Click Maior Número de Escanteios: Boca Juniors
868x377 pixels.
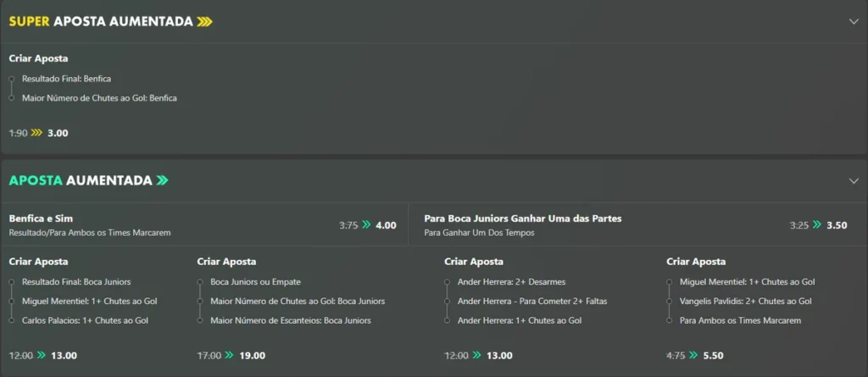pos(291,320)
